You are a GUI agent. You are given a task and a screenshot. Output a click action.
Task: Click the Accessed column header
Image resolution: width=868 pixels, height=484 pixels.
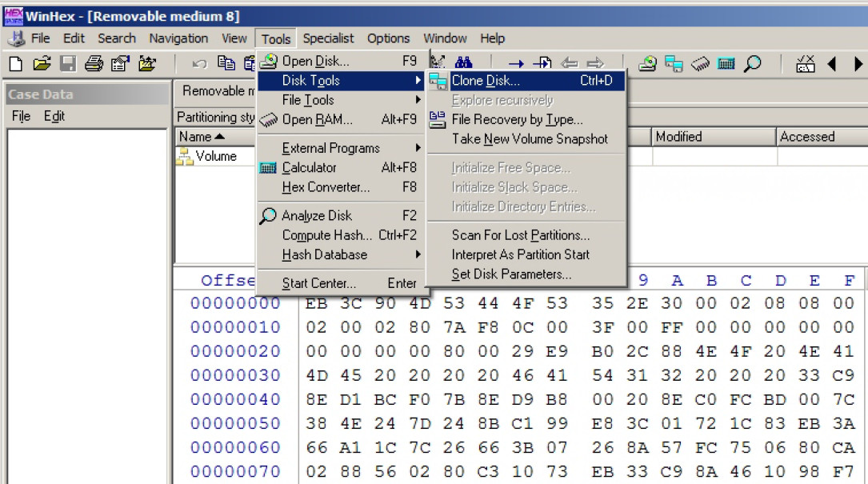coord(822,137)
